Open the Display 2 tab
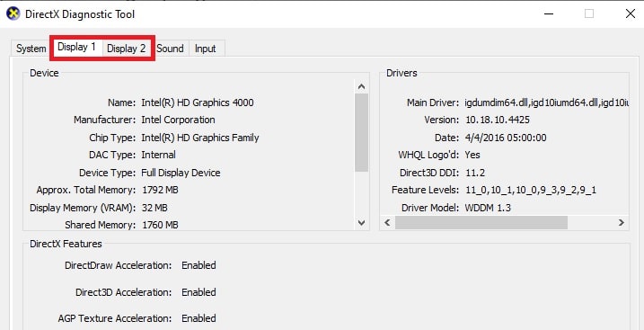 coord(127,49)
